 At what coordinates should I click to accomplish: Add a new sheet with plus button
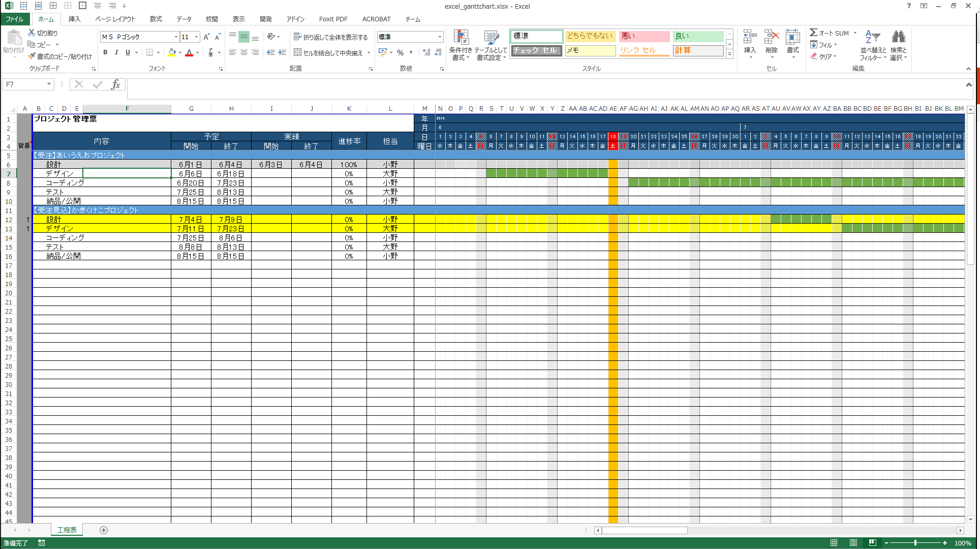coord(104,530)
